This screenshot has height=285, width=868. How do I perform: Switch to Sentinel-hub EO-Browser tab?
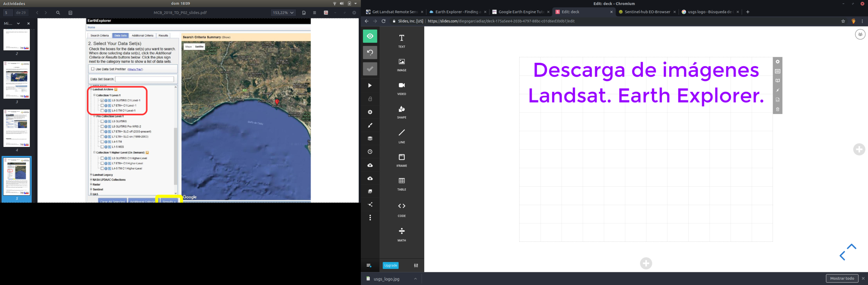click(647, 12)
